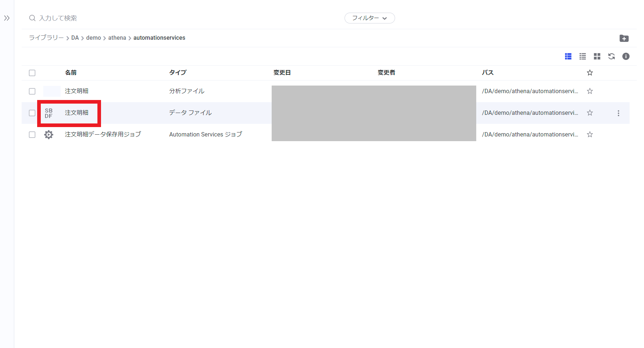Click the favorites star column header
The image size is (644, 348).
tap(590, 73)
